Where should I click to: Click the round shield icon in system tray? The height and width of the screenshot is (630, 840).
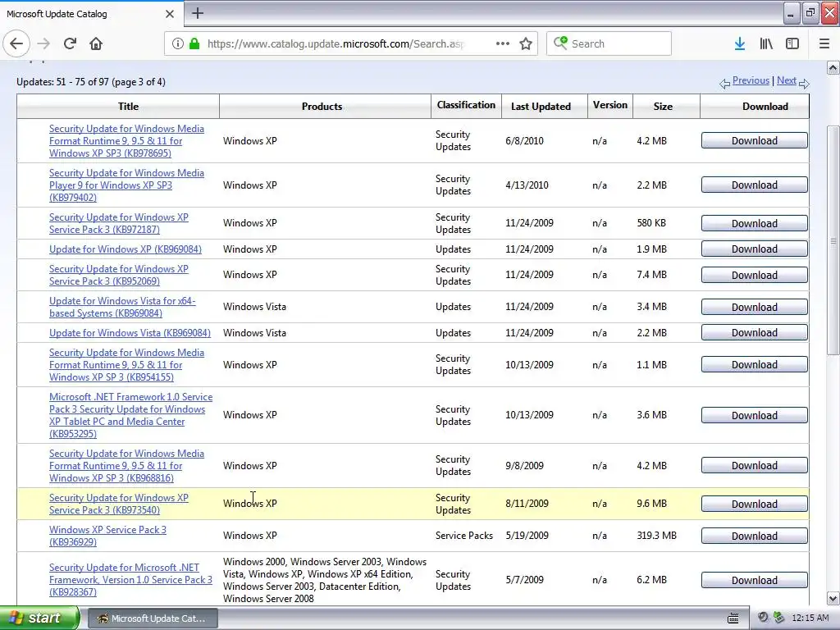(x=764, y=618)
